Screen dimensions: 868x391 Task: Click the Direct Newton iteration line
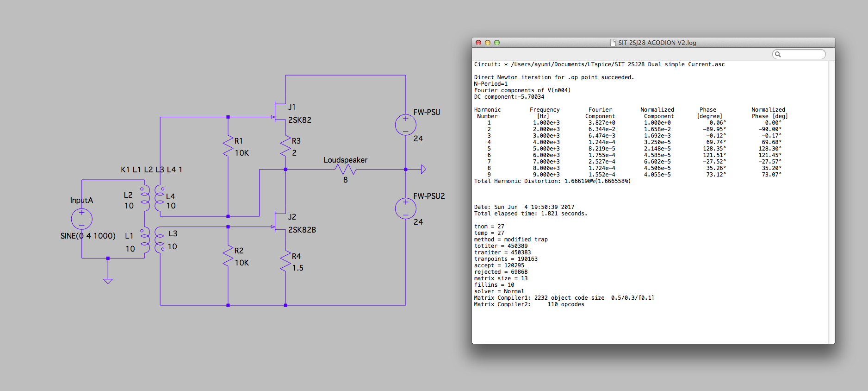(554, 77)
